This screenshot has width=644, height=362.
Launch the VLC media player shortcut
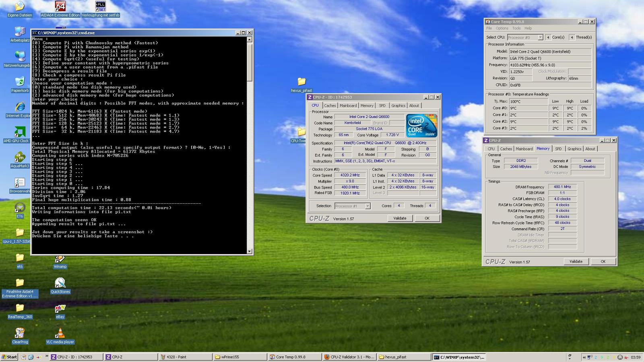[60, 333]
